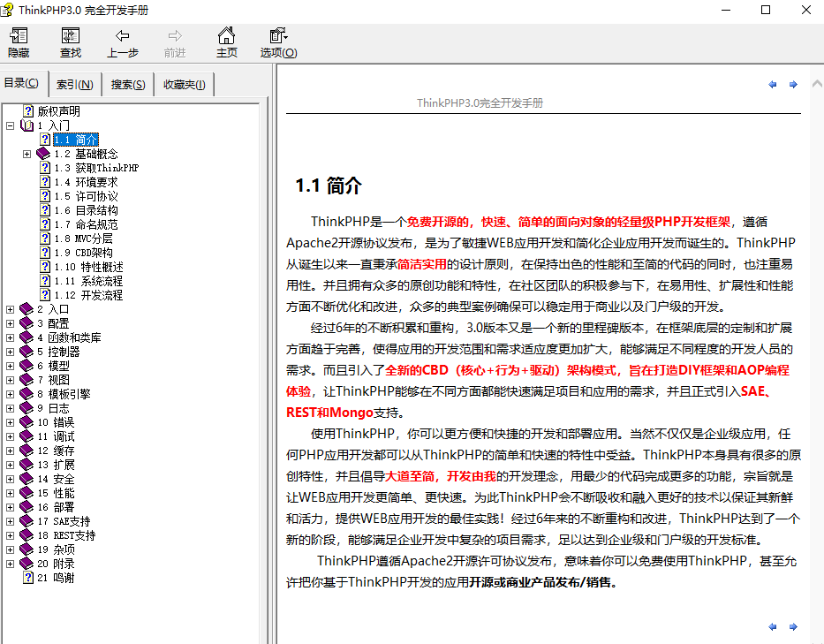The width and height of the screenshot is (824, 644).
Task: Select the highlighted topic 1.1 简介
Action: click(x=76, y=139)
